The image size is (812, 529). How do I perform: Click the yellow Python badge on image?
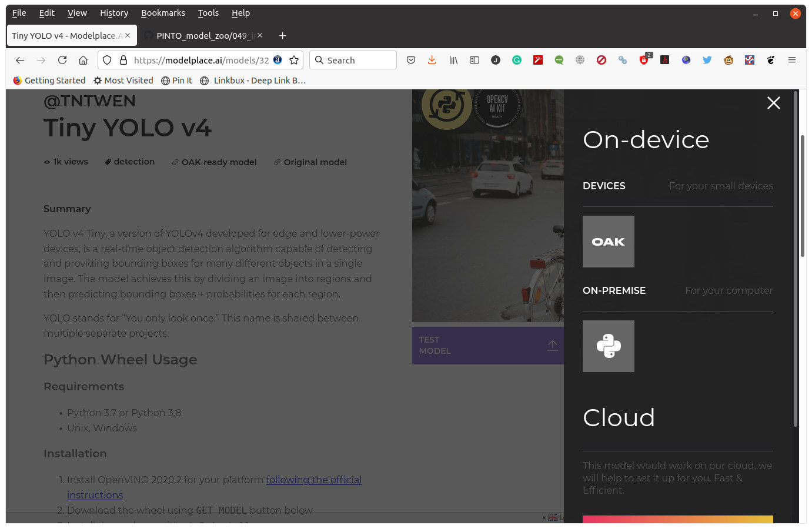coord(446,107)
